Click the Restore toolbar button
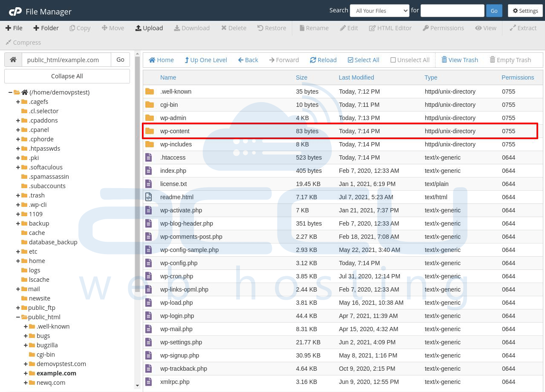 click(x=272, y=28)
